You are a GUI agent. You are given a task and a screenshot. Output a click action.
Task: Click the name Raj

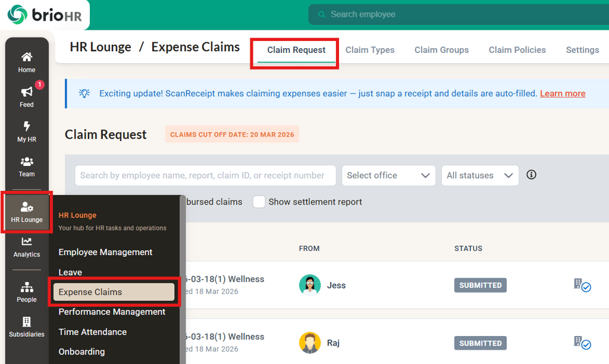(333, 343)
